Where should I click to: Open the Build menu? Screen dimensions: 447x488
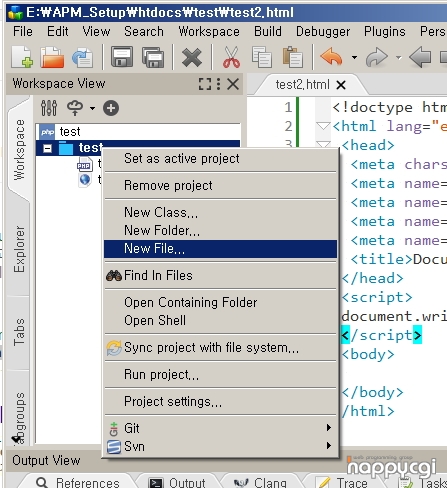point(268,32)
